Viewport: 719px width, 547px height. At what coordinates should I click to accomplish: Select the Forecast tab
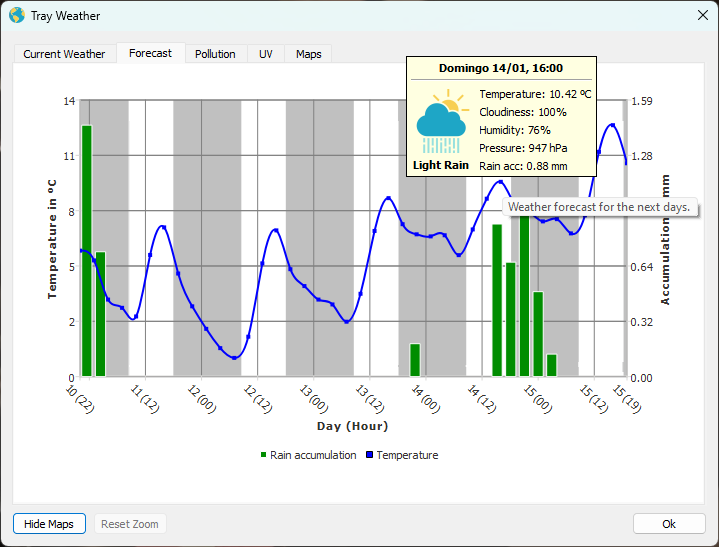[150, 53]
